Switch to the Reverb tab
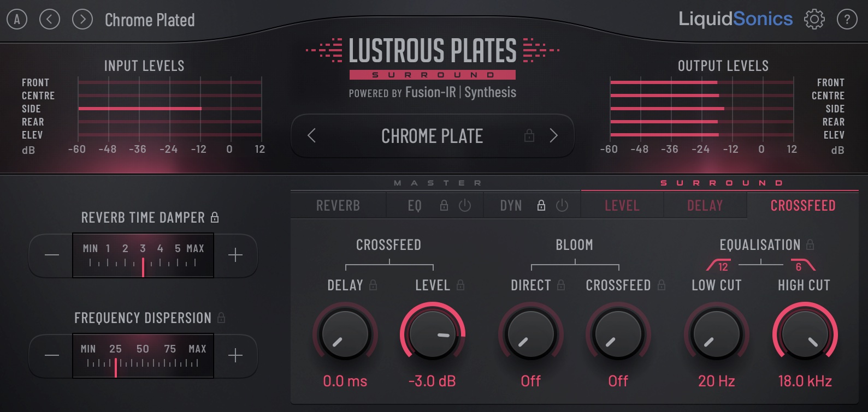 (338, 206)
